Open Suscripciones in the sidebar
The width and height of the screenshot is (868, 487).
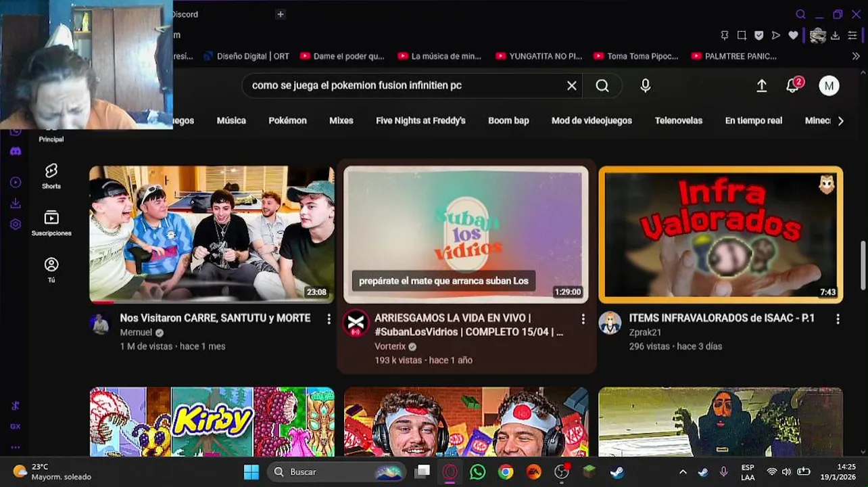pos(51,223)
